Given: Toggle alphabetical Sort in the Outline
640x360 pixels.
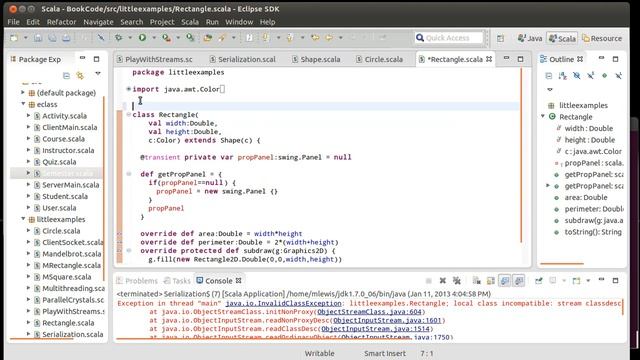Looking at the screenshot, I should (562, 76).
